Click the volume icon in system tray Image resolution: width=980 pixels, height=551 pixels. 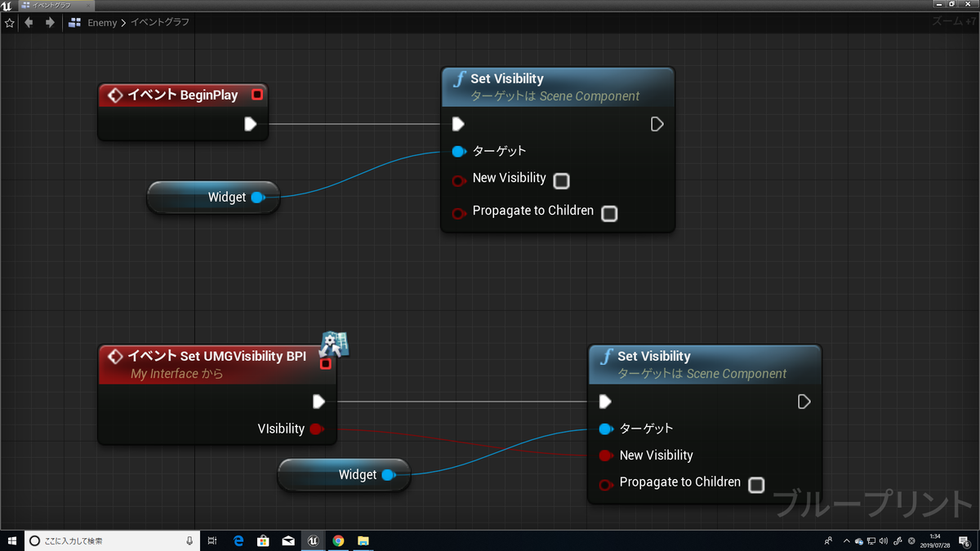(x=883, y=540)
